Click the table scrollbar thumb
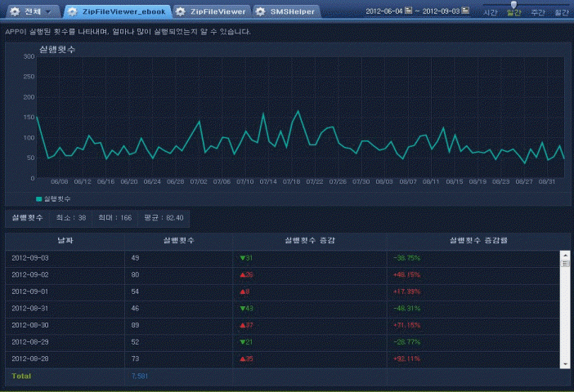Viewport: 574px width, 392px height. point(565,263)
